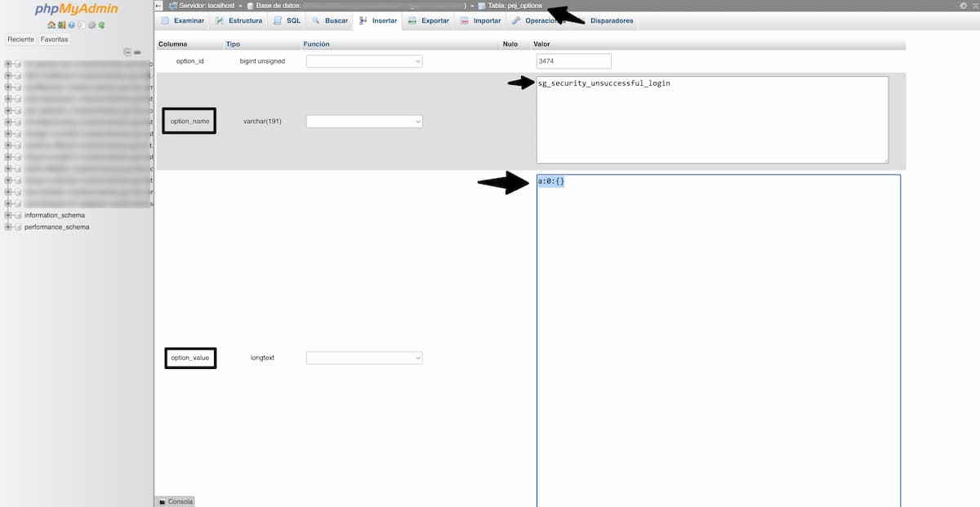Select the Exit/logout icon under the logo
Screen dimensions: 980x507
(61, 24)
